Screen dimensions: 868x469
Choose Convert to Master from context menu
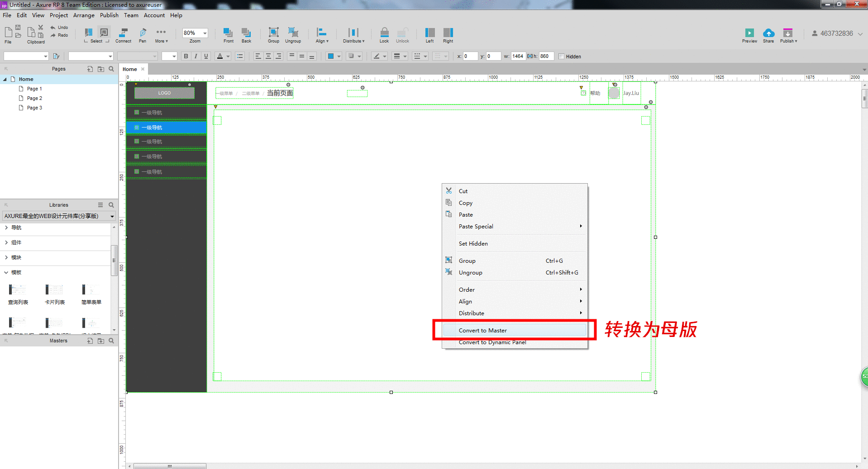tap(515, 331)
